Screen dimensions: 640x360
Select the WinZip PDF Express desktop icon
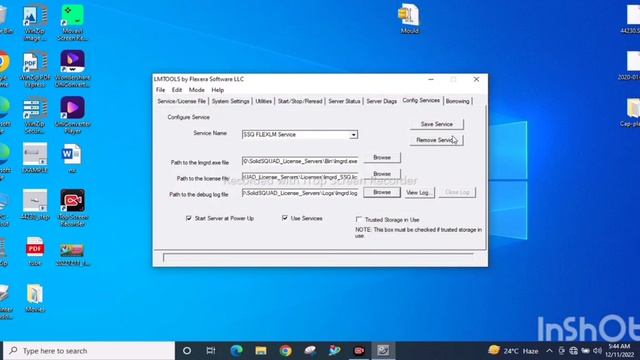(x=35, y=70)
